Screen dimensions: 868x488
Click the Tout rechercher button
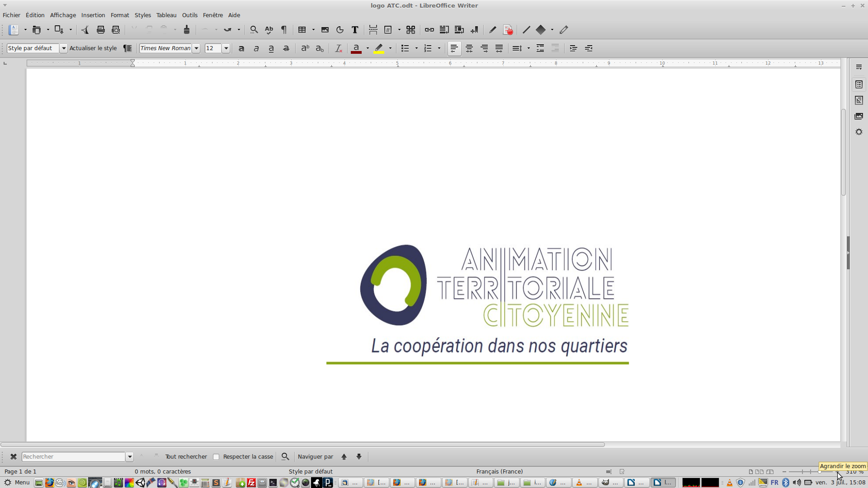pyautogui.click(x=186, y=457)
